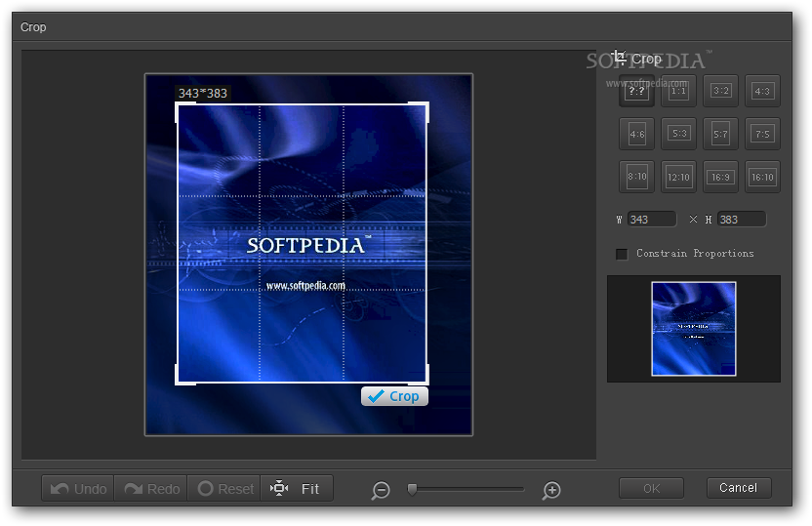Choose the 5:3 aspect ratio preset
Image resolution: width=812 pixels, height=526 pixels.
coord(678,134)
